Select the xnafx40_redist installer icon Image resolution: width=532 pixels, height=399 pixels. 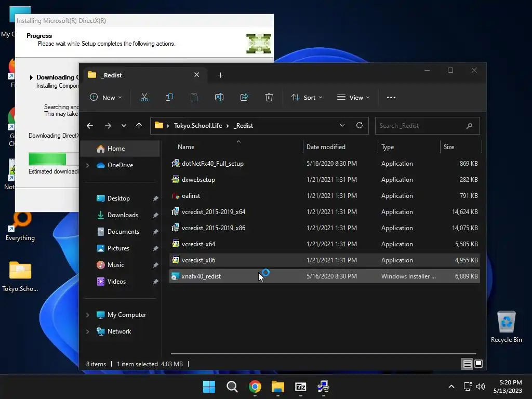[176, 276]
